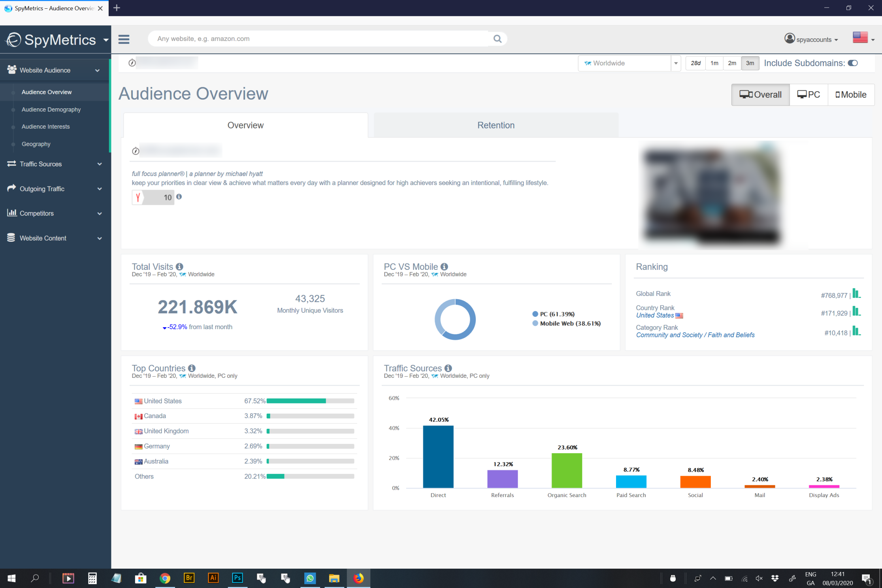Click United Kingdom in Top Countries
The width and height of the screenshot is (882, 588).
(x=166, y=431)
